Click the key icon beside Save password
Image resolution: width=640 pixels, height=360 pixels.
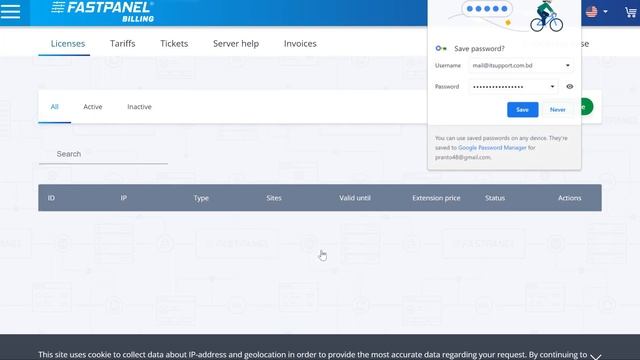click(x=441, y=48)
